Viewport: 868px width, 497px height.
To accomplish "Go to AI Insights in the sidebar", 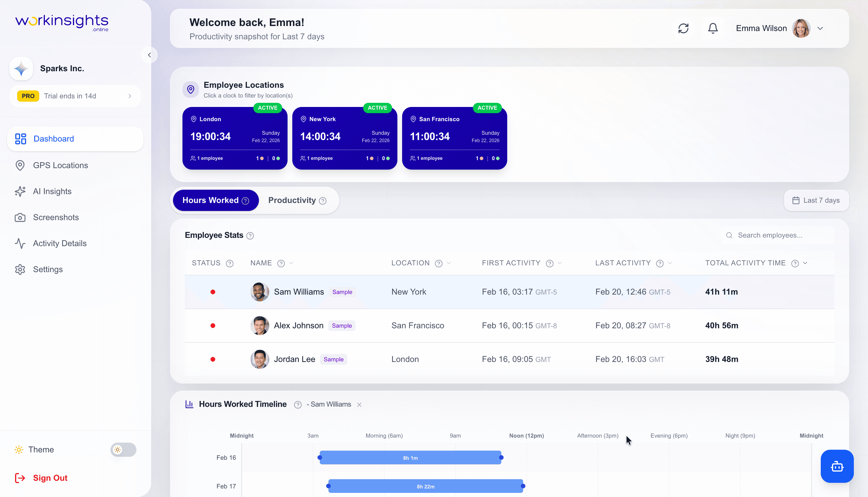I will pos(52,191).
